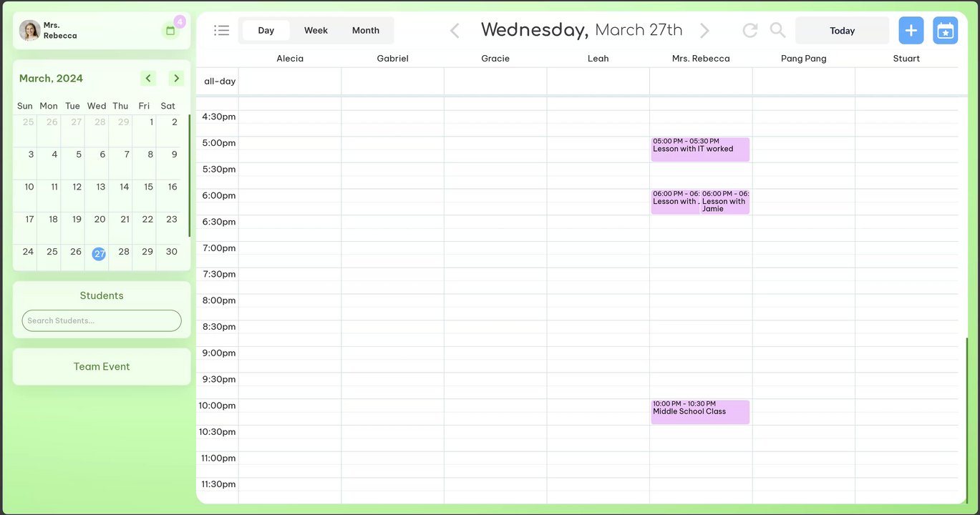The image size is (980, 515).
Task: Open the starred calendar icon button
Action: click(945, 30)
